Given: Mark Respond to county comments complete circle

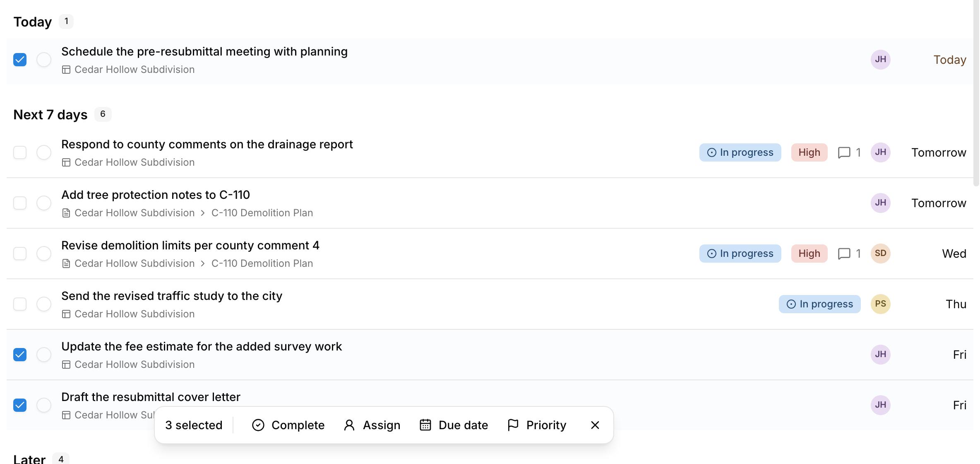Looking at the screenshot, I should pos(44,152).
